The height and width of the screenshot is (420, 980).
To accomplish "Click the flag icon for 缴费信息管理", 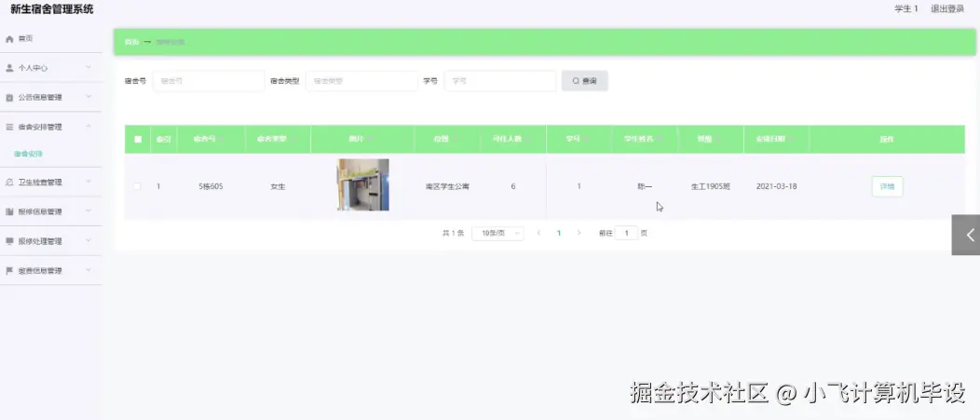I will click(9, 271).
